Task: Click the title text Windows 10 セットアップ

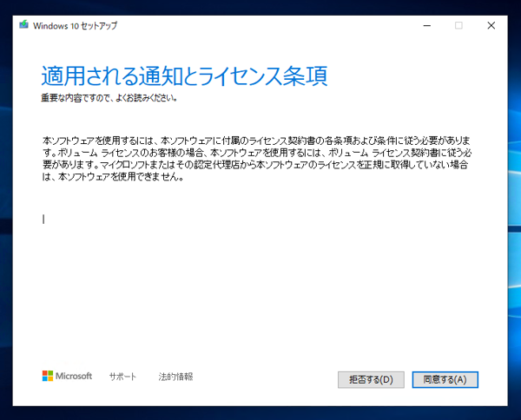Action: [75, 25]
